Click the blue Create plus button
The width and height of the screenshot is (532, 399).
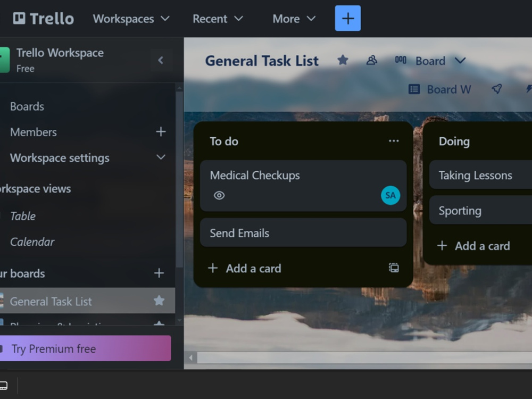[348, 18]
